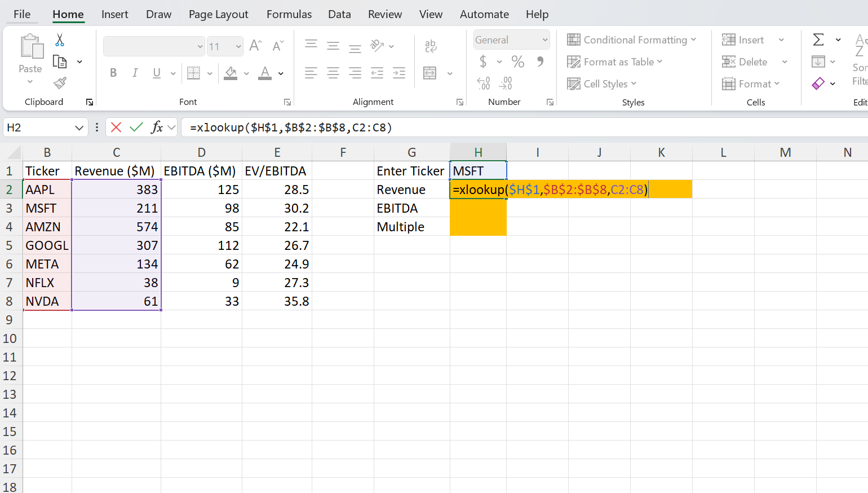Click the Copy icon
868x493 pixels.
[59, 61]
